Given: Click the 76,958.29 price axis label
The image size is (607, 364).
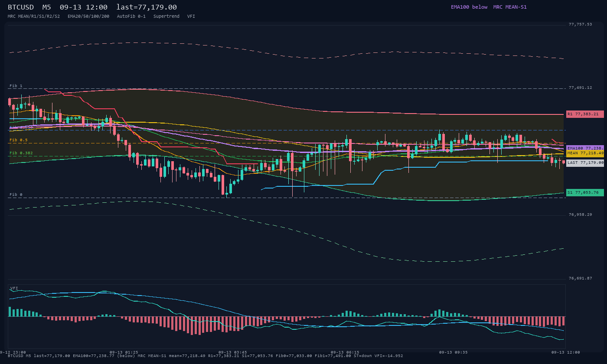Looking at the screenshot, I should pyautogui.click(x=580, y=214).
